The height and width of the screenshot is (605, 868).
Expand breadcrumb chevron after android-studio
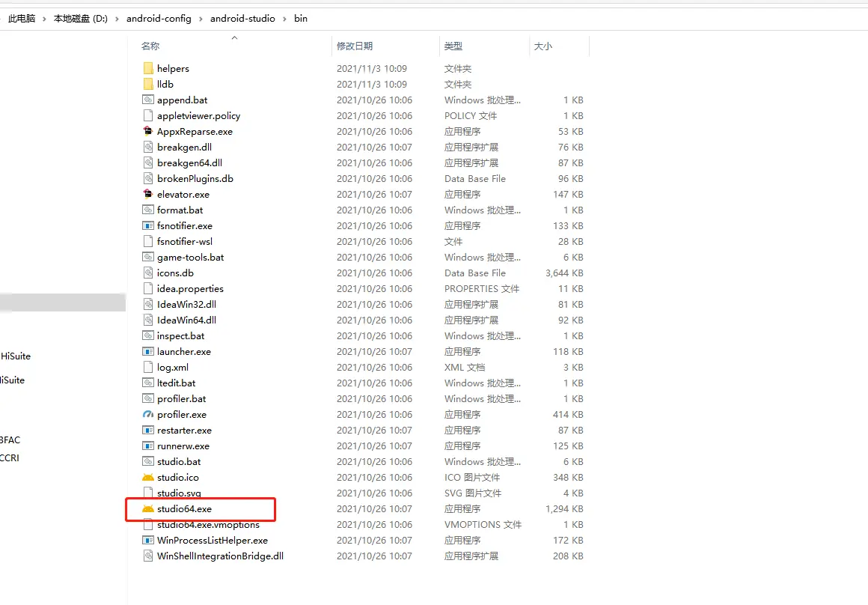click(x=284, y=19)
